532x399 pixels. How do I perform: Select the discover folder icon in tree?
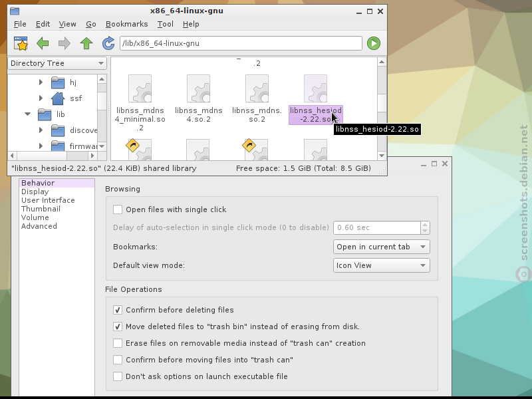click(x=58, y=130)
